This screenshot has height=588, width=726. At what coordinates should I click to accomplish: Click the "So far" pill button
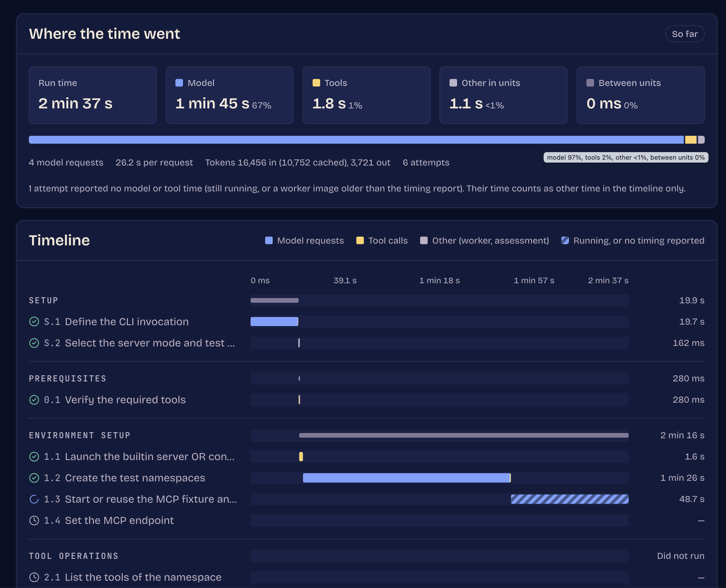685,34
